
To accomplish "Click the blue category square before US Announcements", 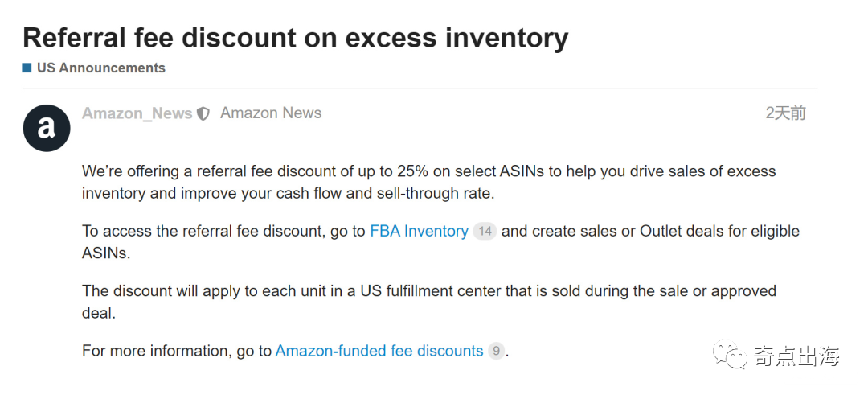I will point(27,68).
